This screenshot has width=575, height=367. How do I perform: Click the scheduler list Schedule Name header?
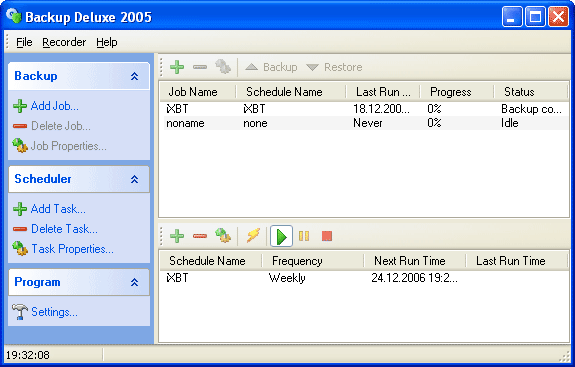211,261
